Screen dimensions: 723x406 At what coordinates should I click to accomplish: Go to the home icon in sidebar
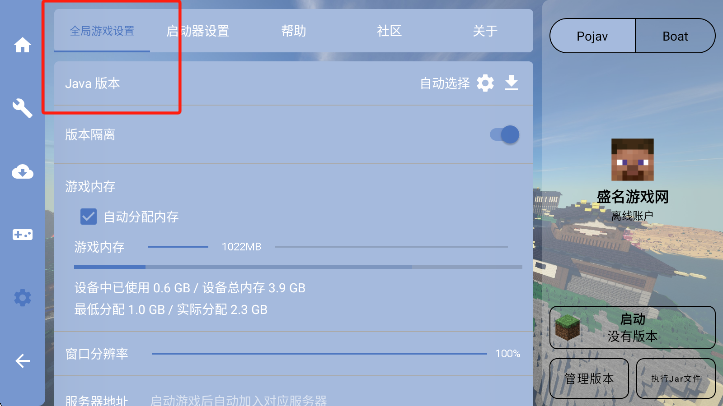(22, 45)
